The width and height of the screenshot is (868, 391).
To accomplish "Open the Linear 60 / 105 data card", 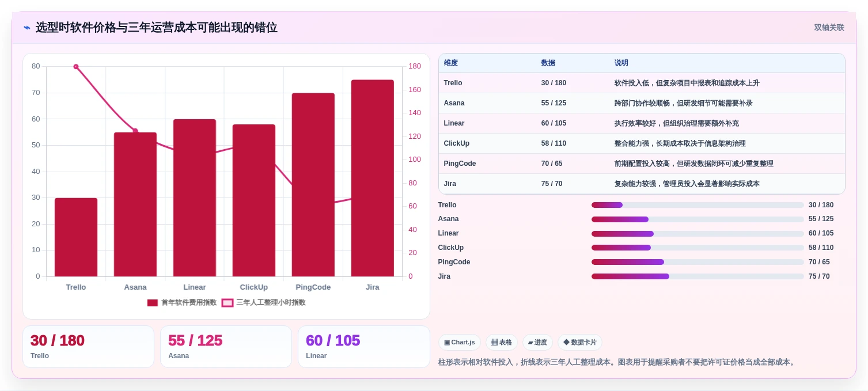I will 363,347.
